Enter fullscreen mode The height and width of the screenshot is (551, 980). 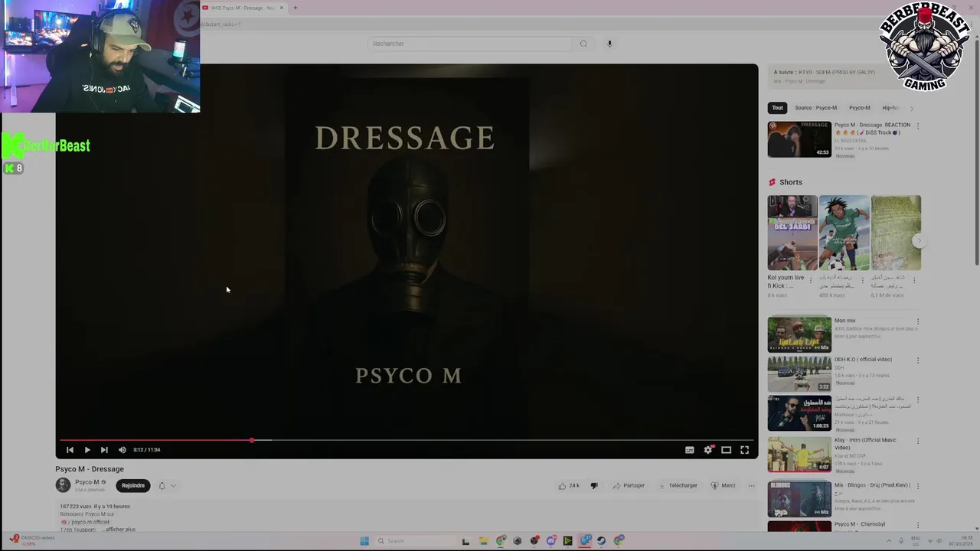(744, 450)
